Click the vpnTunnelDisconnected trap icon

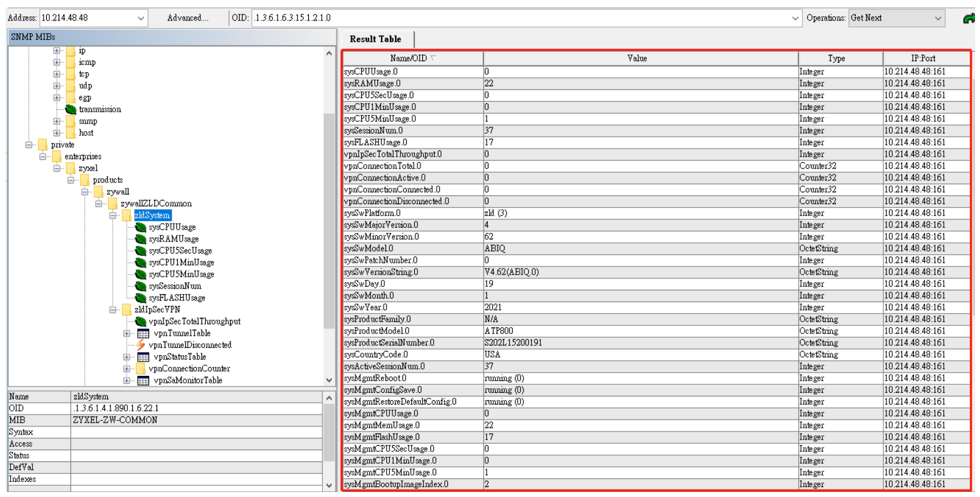pyautogui.click(x=141, y=345)
